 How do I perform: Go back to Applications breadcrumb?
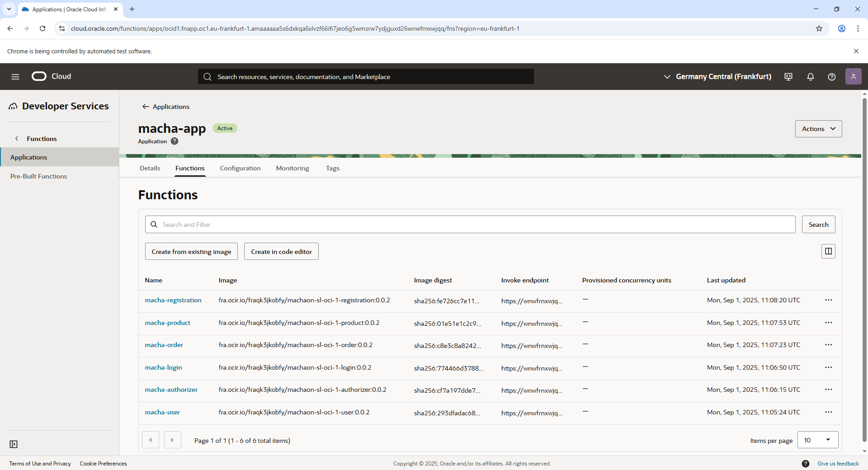click(166, 107)
